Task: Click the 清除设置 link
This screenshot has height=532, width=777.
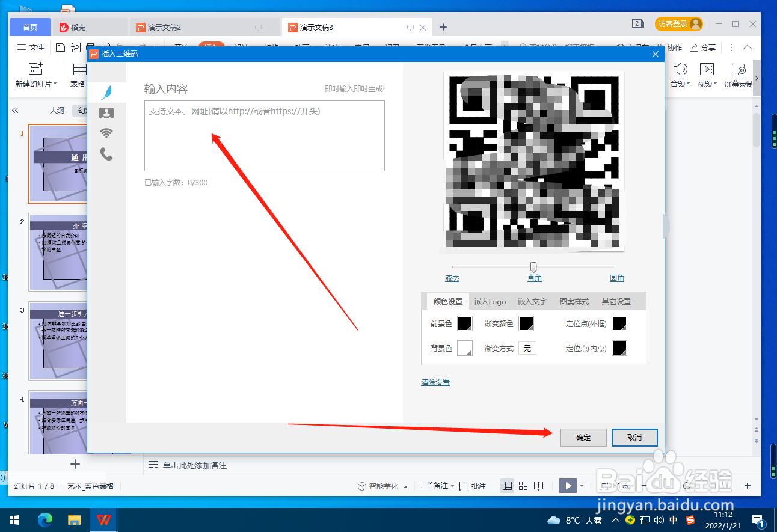Action: pos(435,382)
